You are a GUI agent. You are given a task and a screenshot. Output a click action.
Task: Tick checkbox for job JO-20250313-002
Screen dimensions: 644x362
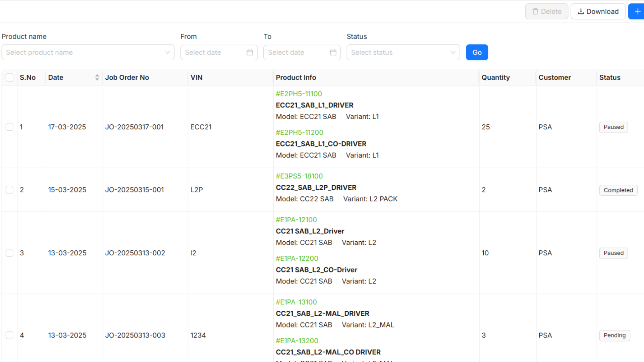pyautogui.click(x=9, y=253)
